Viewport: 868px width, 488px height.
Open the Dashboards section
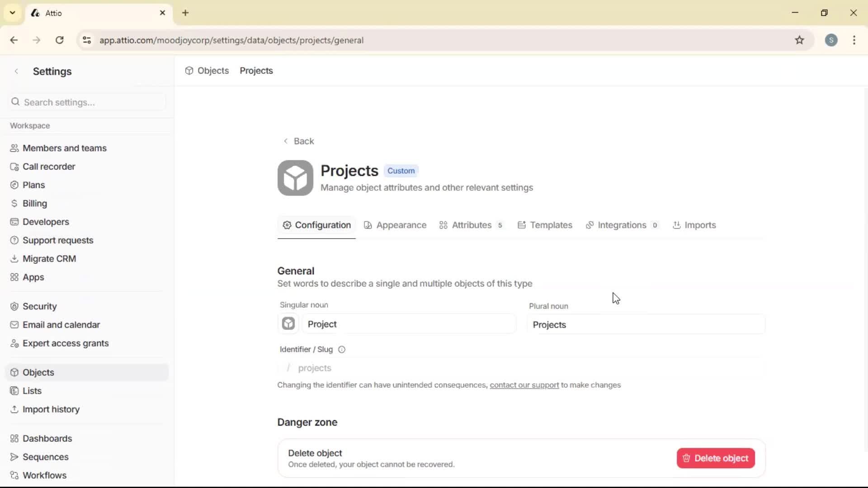coord(47,438)
